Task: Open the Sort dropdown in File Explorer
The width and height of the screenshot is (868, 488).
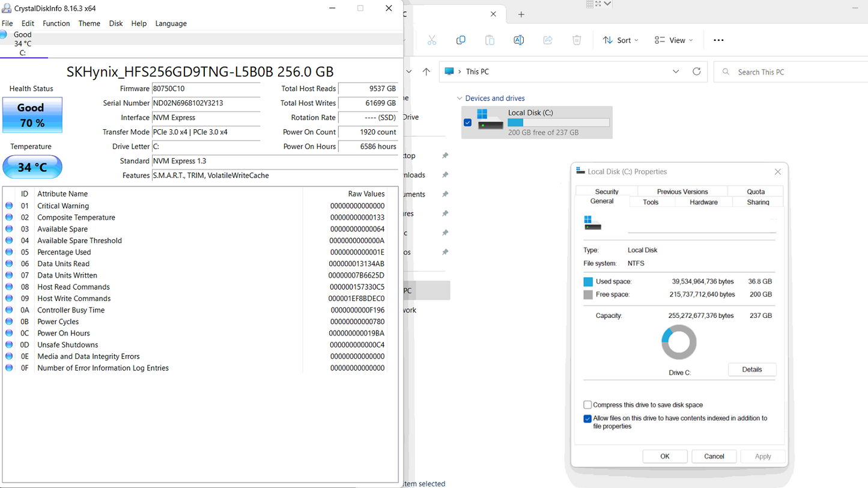Action: pos(621,40)
